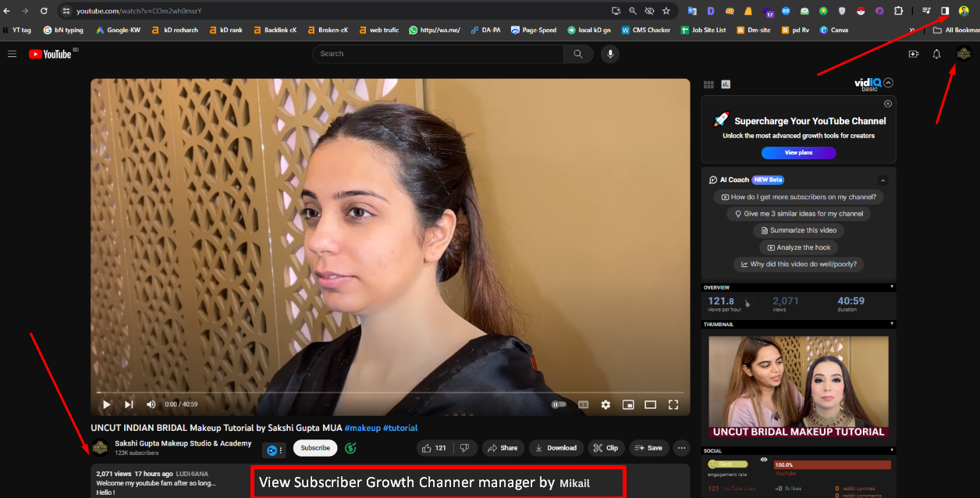Click the Create video camera icon
The image size is (980, 498).
tap(913, 54)
